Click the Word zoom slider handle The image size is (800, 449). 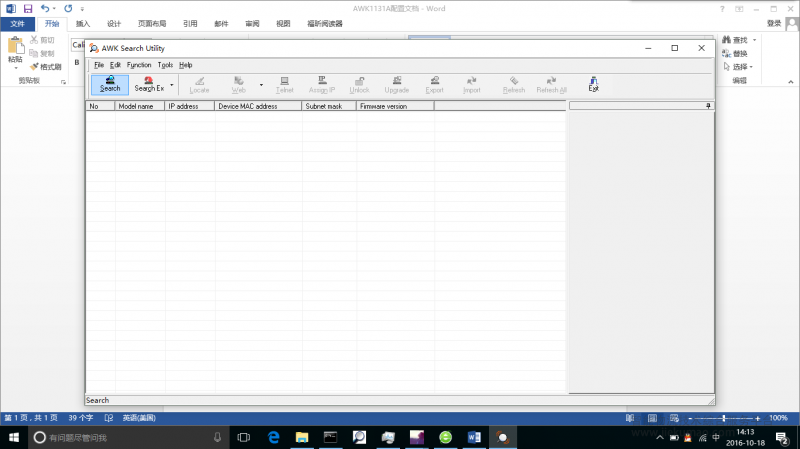(x=724, y=418)
